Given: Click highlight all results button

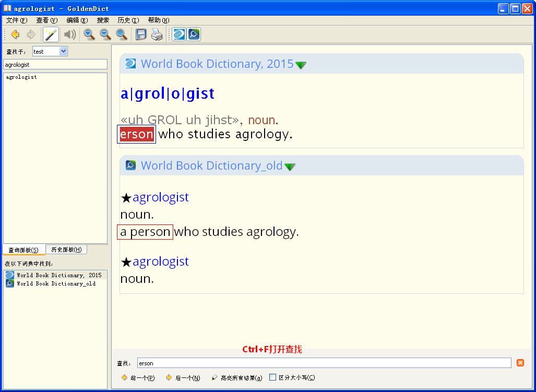Looking at the screenshot, I should 237,378.
